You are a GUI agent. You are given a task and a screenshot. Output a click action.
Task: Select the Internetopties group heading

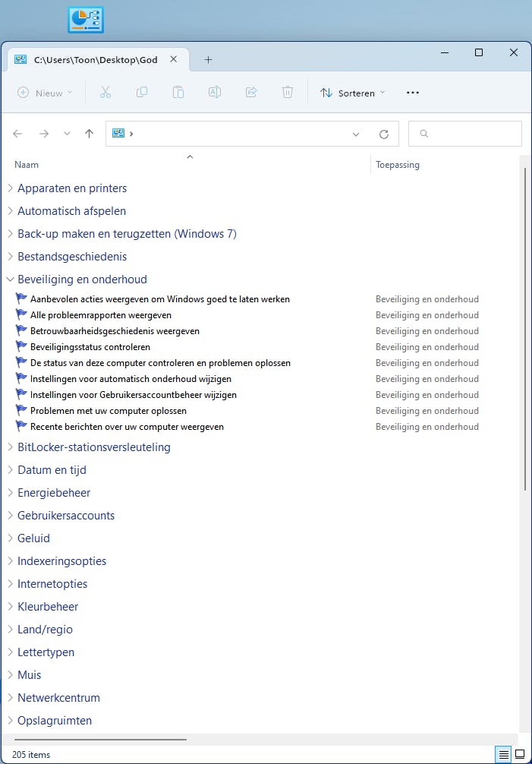[52, 584]
